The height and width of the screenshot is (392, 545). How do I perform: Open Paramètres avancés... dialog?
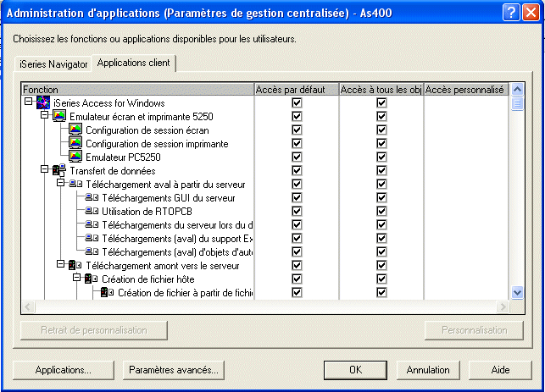click(174, 370)
